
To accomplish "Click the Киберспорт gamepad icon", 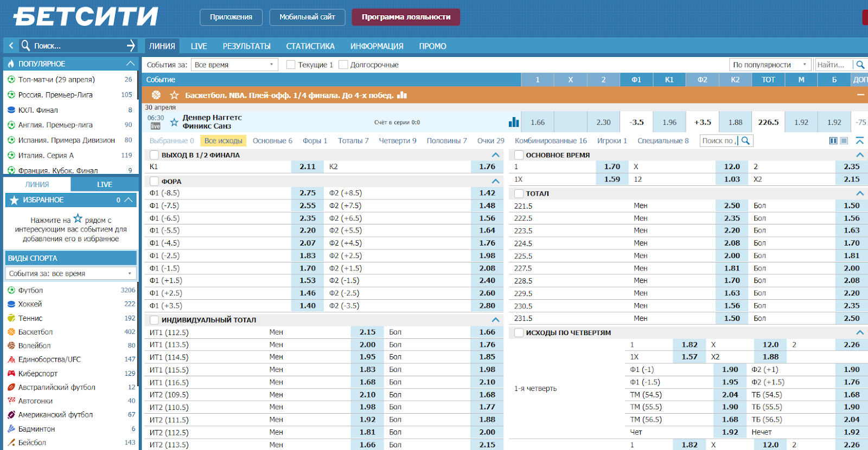I will (11, 373).
